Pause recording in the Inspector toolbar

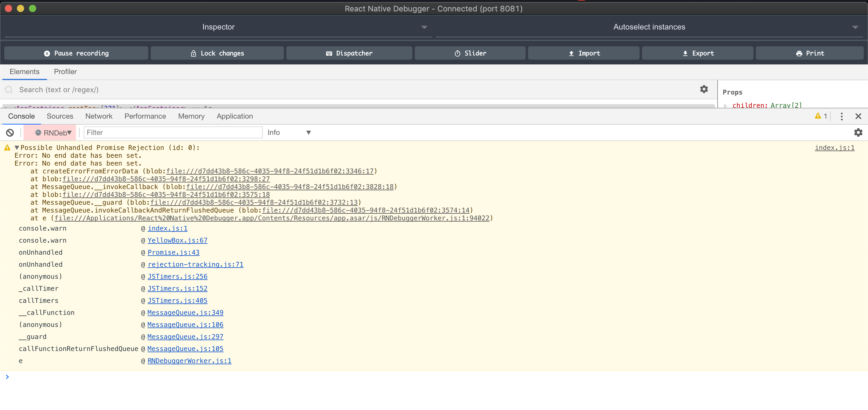pyautogui.click(x=76, y=53)
